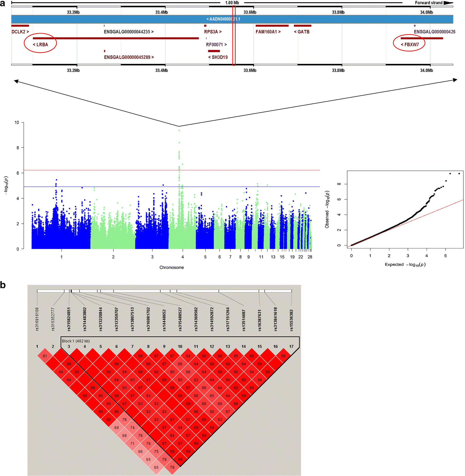Select the SH3D19 gene label

tap(218, 57)
